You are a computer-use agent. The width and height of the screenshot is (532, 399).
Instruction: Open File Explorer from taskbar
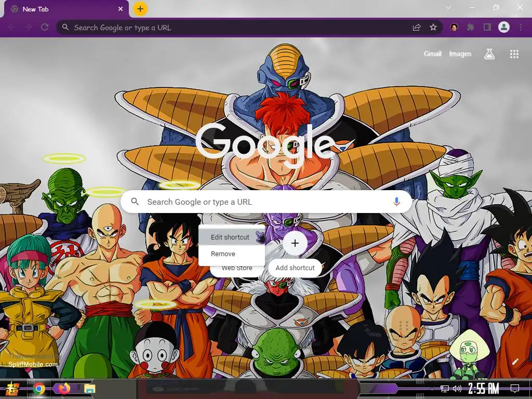tap(89, 389)
